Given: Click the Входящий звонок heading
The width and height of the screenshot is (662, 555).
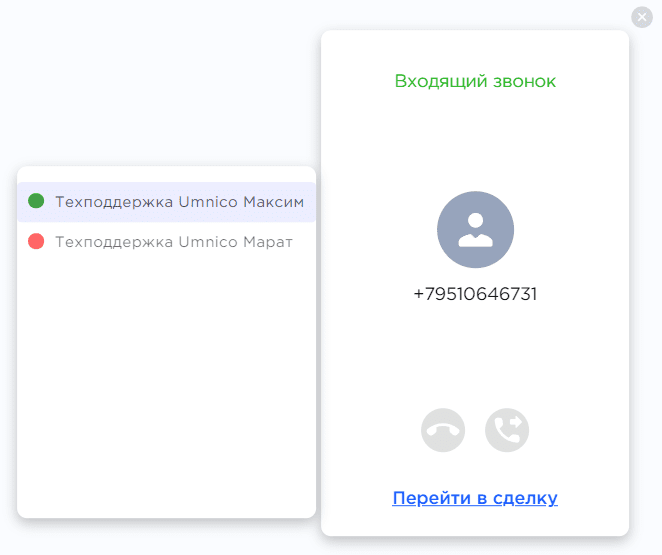Looking at the screenshot, I should pyautogui.click(x=475, y=81).
